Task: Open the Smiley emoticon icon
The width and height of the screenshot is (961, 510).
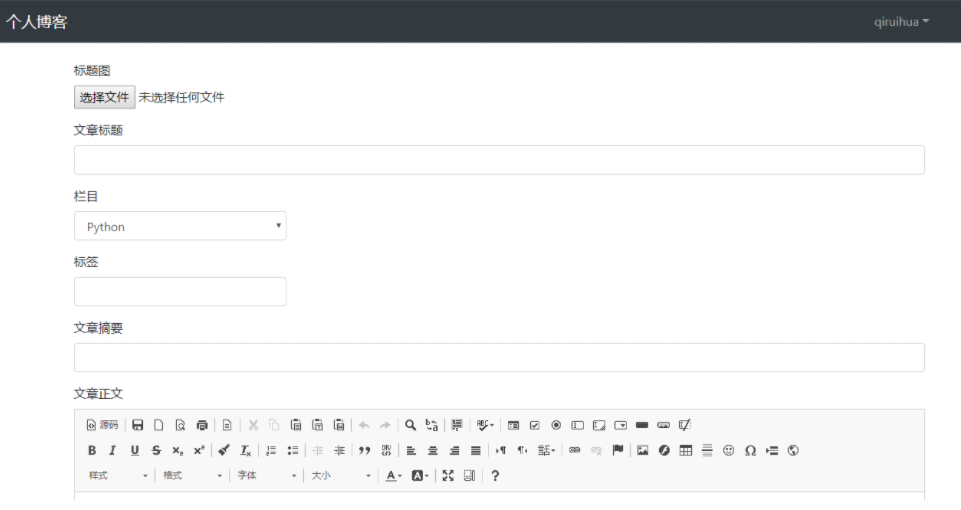Action: point(729,451)
